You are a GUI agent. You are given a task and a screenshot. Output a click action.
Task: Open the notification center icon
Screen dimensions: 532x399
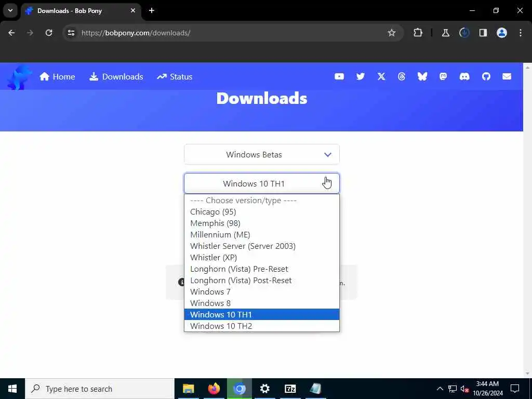(x=515, y=389)
